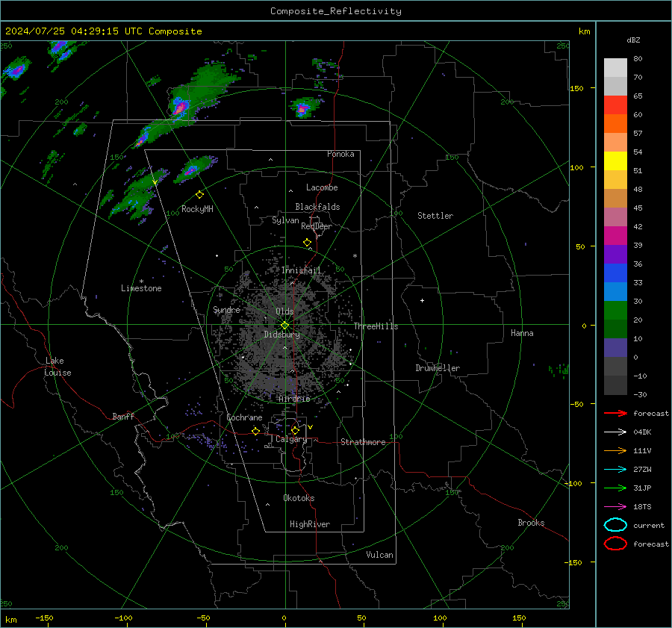Click the red forecast arrow in legend
The height and width of the screenshot is (628, 672).
pos(615,413)
